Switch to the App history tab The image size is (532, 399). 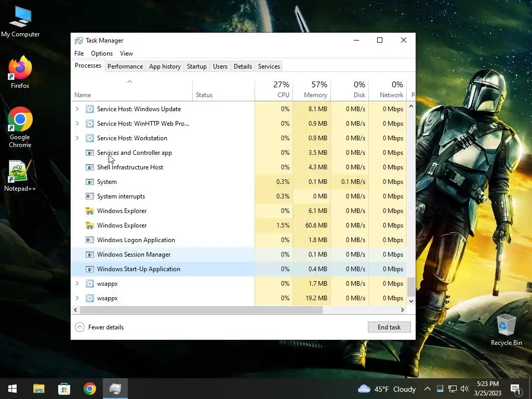(165, 66)
